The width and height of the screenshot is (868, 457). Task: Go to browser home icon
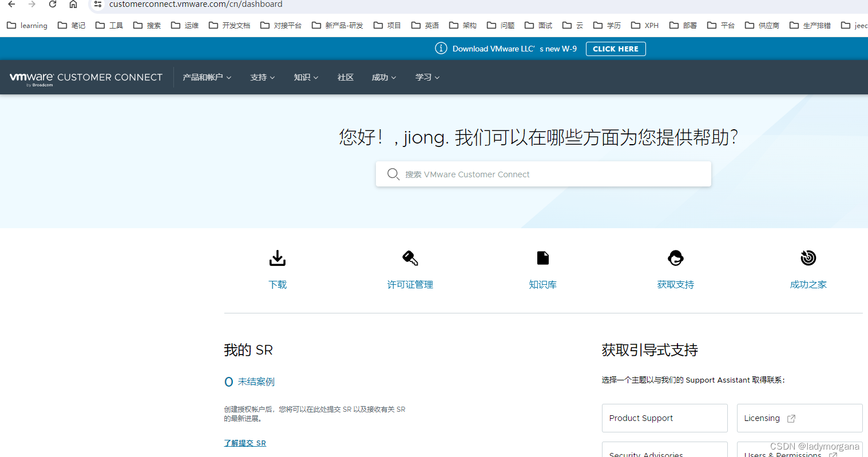point(73,4)
